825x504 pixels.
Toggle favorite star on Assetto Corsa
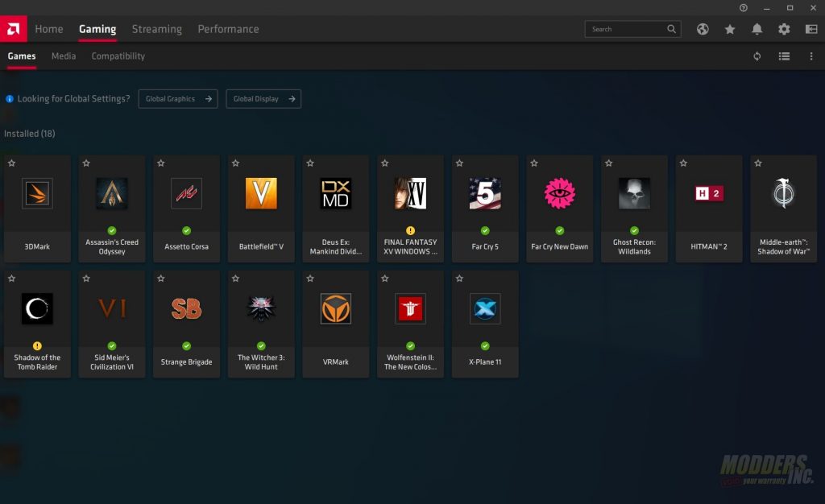tap(161, 163)
